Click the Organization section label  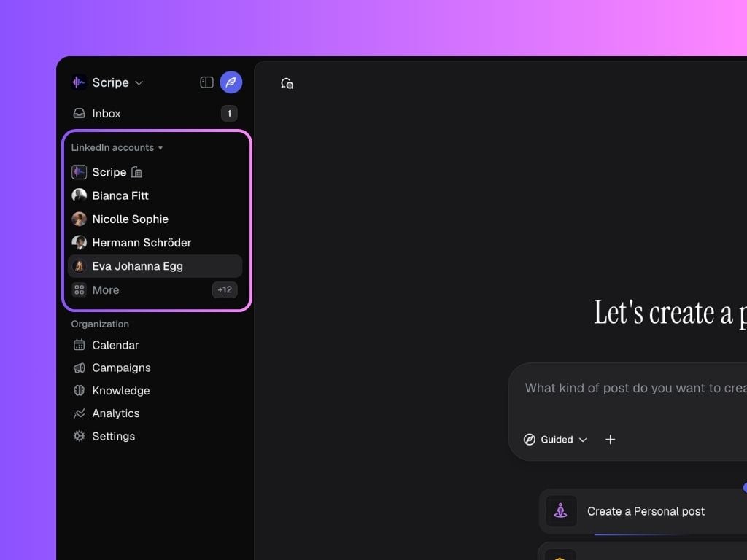click(x=100, y=324)
